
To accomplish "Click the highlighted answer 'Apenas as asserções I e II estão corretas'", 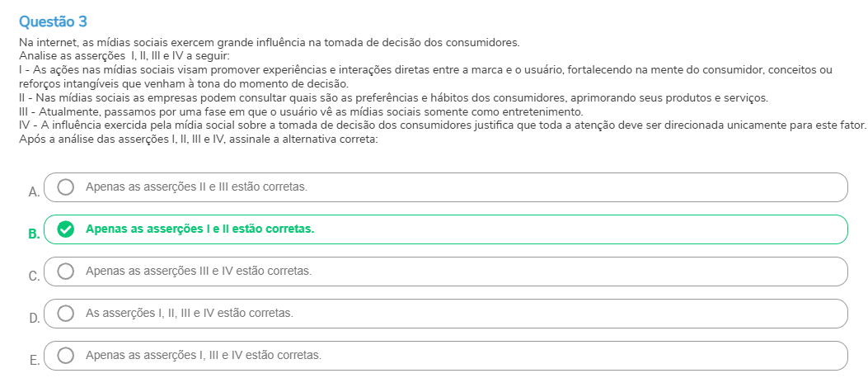I will pos(199,229).
